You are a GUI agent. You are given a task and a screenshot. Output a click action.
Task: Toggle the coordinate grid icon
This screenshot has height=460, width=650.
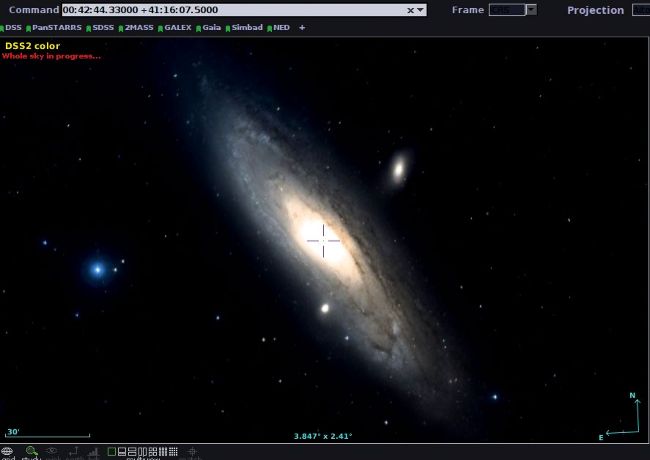(x=8, y=452)
